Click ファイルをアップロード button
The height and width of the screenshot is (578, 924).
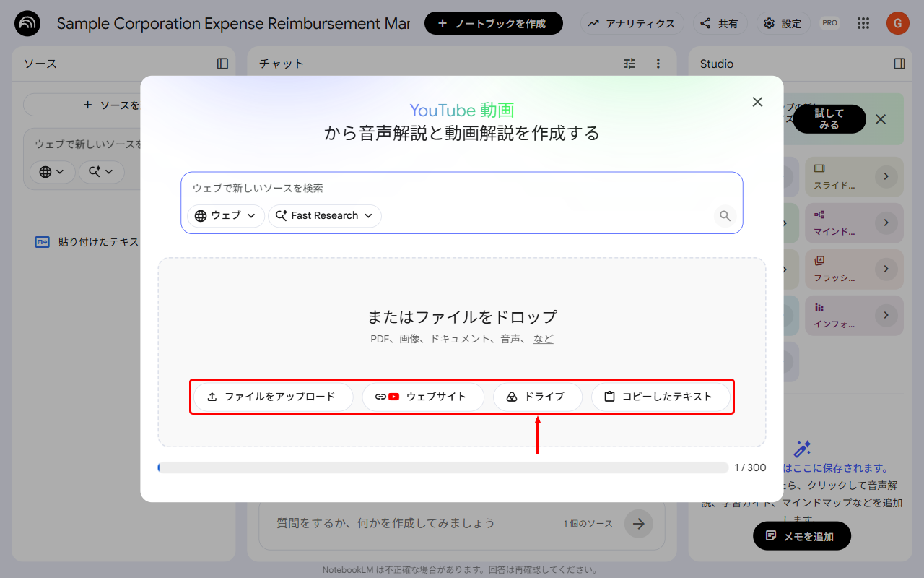(273, 397)
